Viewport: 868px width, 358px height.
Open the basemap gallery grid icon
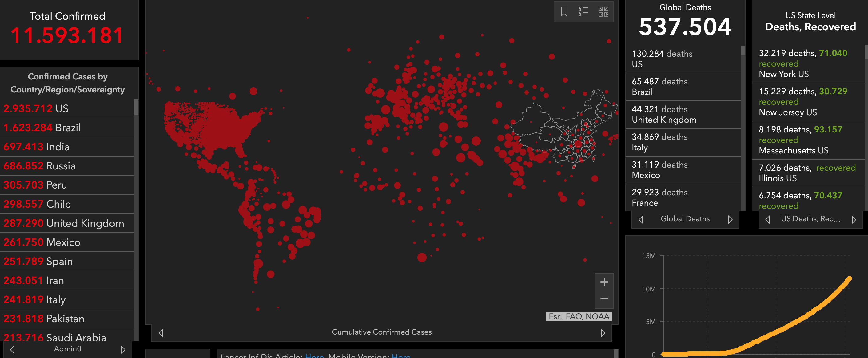603,12
